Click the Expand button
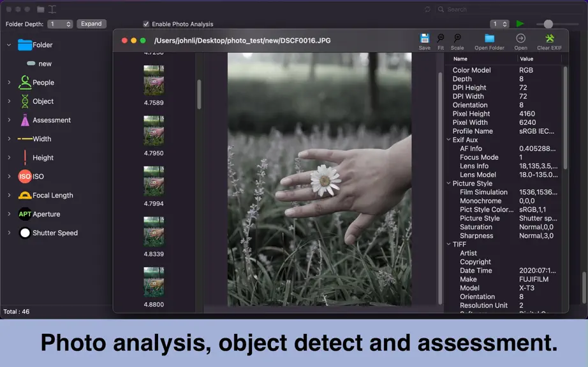 (x=91, y=24)
